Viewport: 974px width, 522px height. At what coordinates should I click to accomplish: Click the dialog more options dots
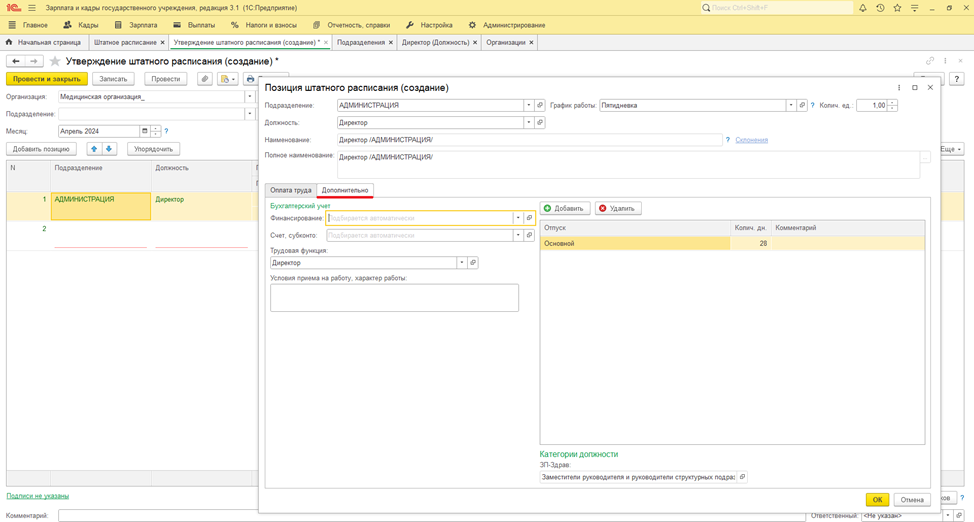pos(899,88)
